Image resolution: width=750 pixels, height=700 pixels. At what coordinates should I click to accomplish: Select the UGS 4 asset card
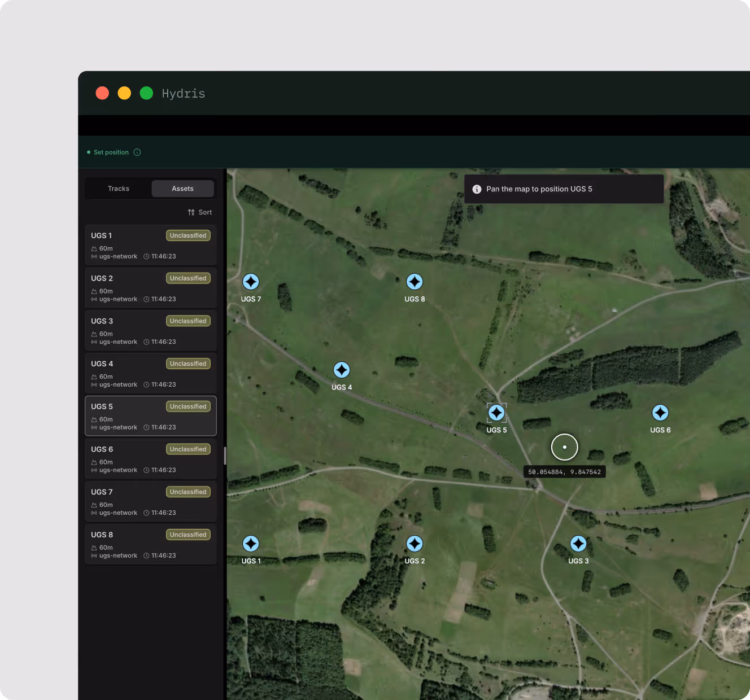[151, 373]
